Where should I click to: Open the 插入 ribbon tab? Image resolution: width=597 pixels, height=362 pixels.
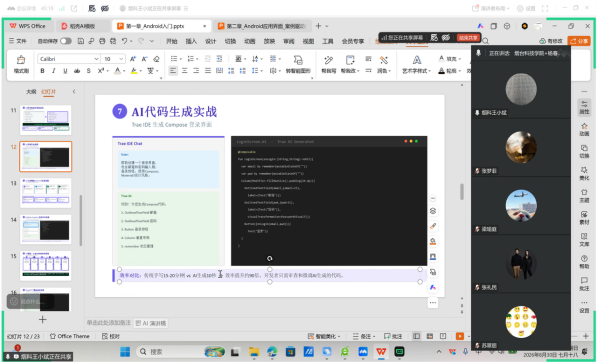(191, 41)
